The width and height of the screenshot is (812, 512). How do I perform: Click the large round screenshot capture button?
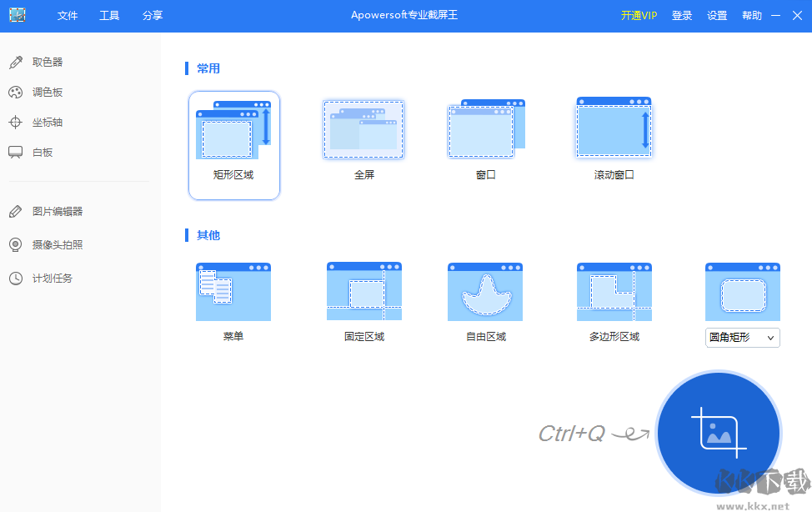pos(719,434)
